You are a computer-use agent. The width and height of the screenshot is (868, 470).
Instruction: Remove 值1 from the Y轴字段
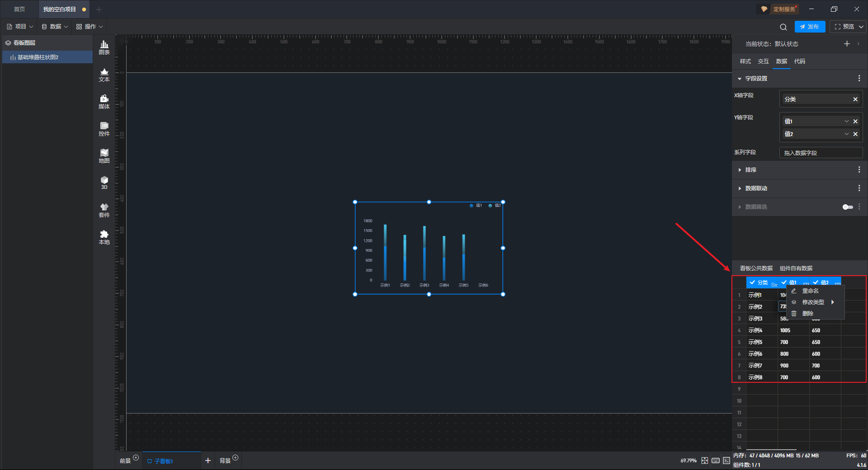855,122
